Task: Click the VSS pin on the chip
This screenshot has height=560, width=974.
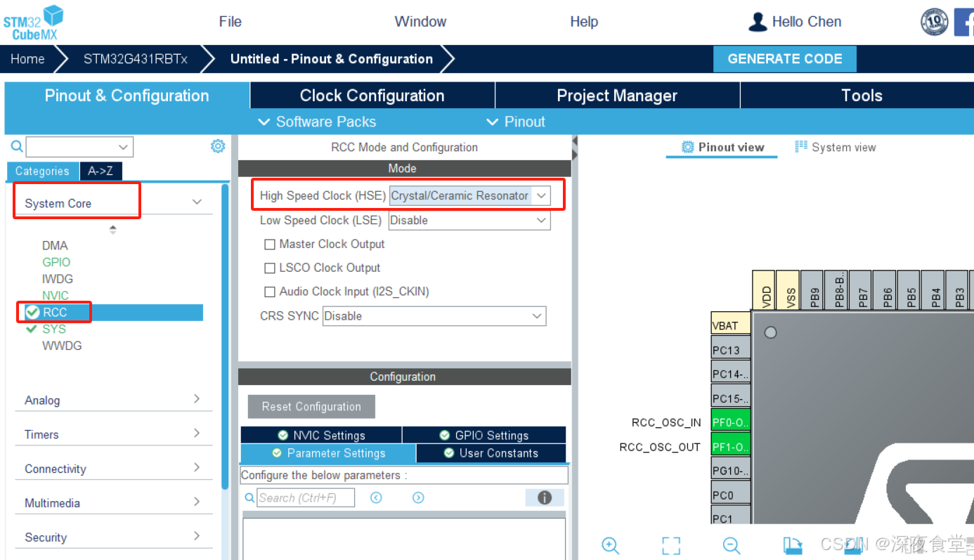Action: (x=788, y=290)
